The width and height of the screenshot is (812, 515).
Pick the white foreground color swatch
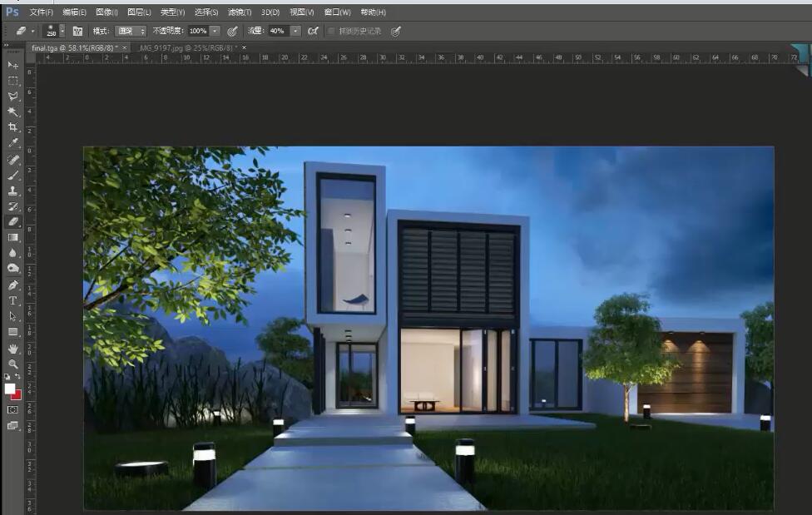click(9, 388)
